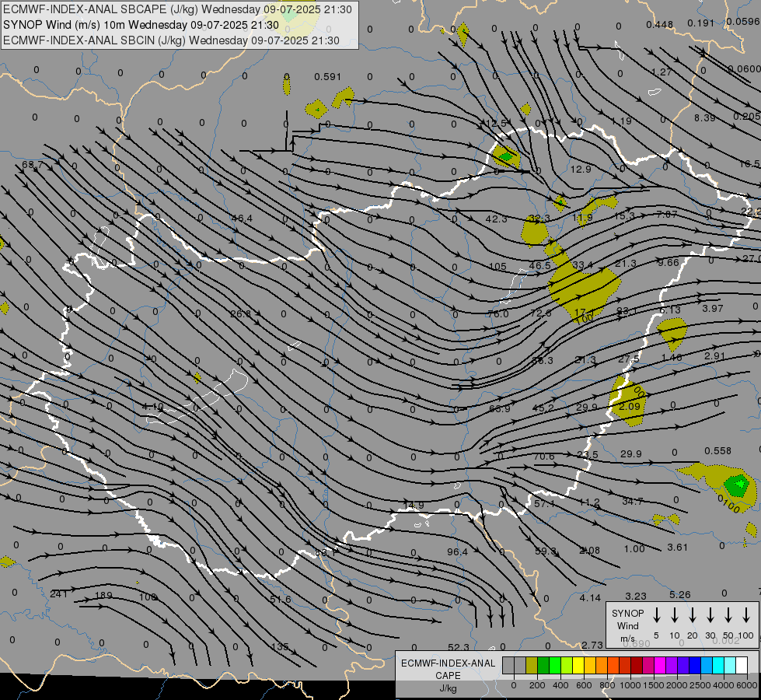Viewport: 761px width, 700px height.
Task: Click the map value 63.7
Action: 32,165
